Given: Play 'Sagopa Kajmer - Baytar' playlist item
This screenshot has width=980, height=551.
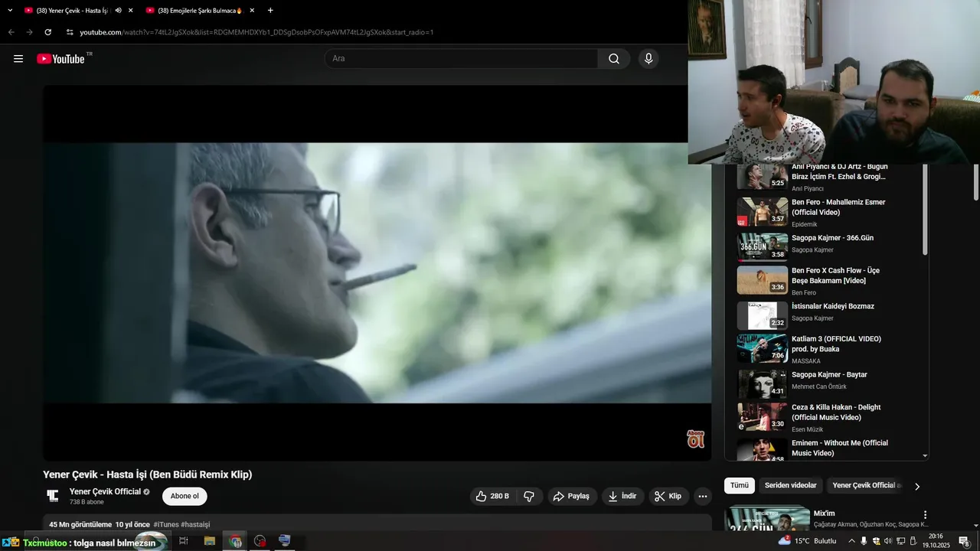Looking at the screenshot, I should tap(827, 383).
